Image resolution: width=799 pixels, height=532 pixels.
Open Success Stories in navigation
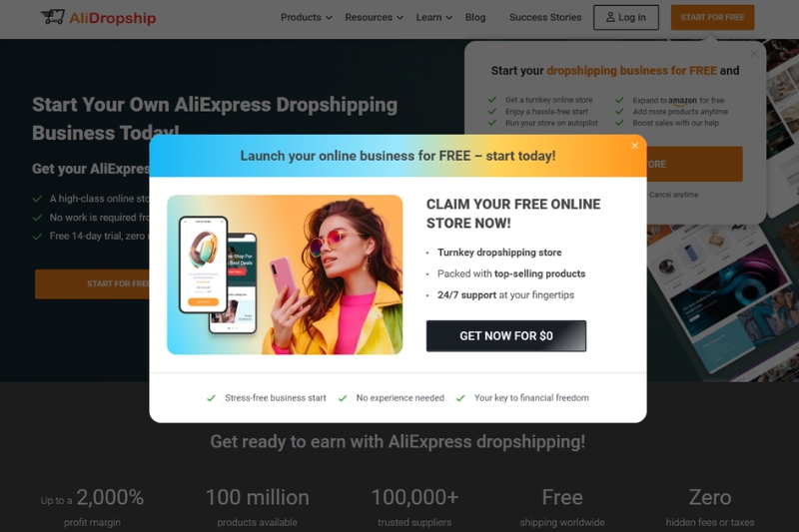545,17
